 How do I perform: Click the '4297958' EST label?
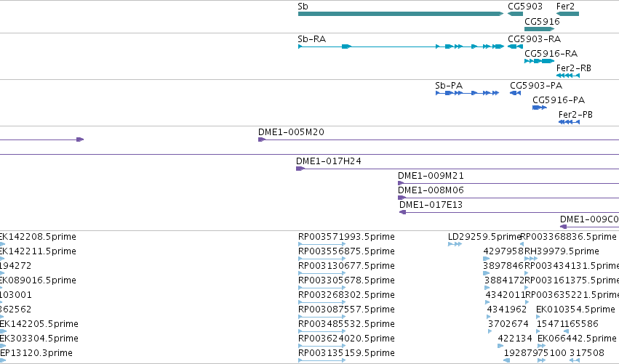pos(503,251)
